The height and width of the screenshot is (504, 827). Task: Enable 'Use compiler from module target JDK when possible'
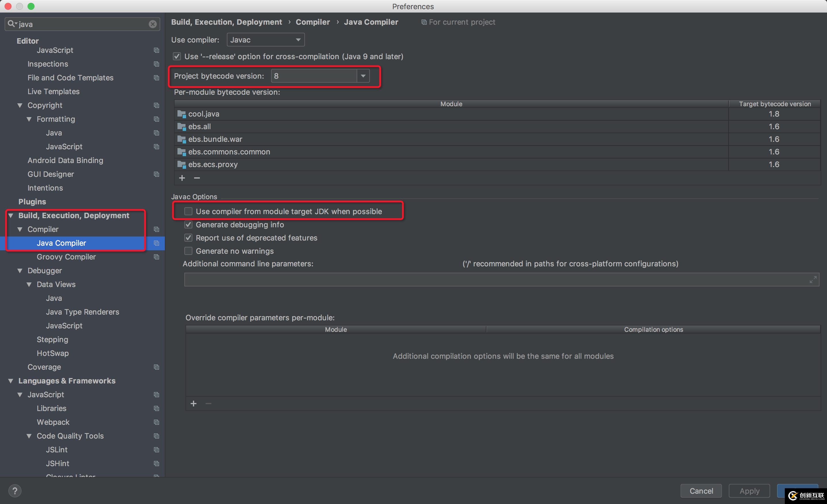pyautogui.click(x=188, y=211)
